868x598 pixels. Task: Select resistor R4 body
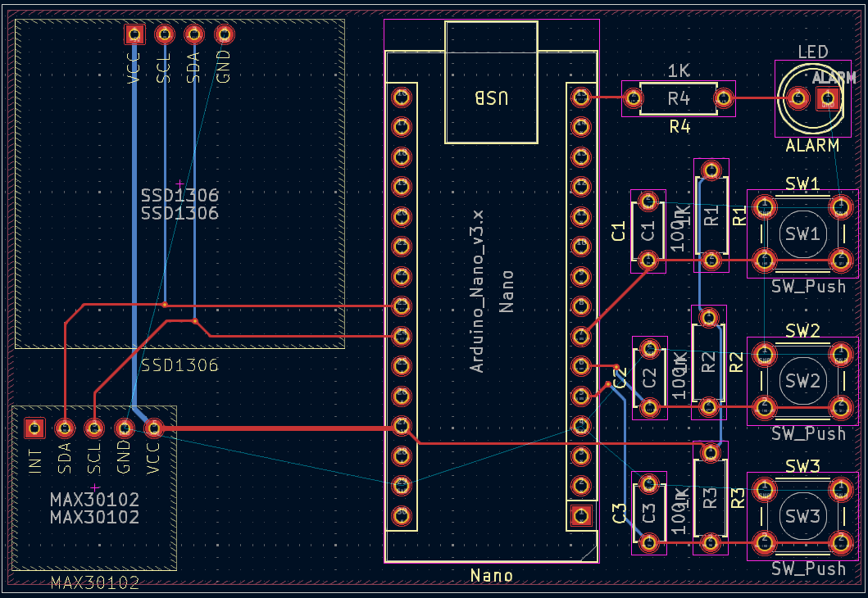click(x=678, y=99)
